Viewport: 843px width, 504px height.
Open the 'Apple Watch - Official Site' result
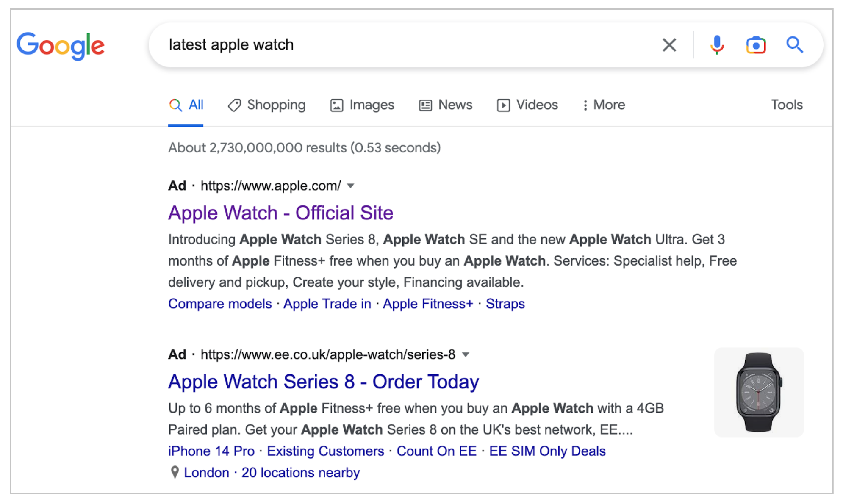(x=281, y=213)
